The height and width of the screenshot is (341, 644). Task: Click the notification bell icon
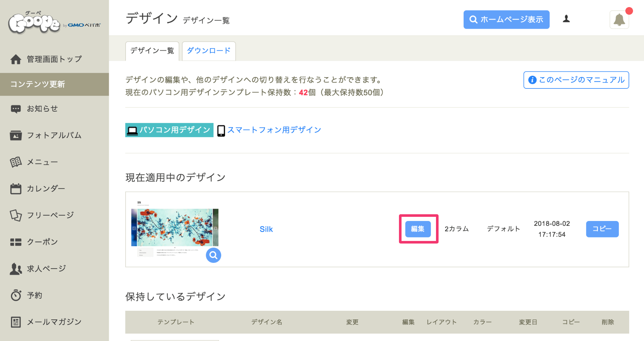pyautogui.click(x=619, y=20)
